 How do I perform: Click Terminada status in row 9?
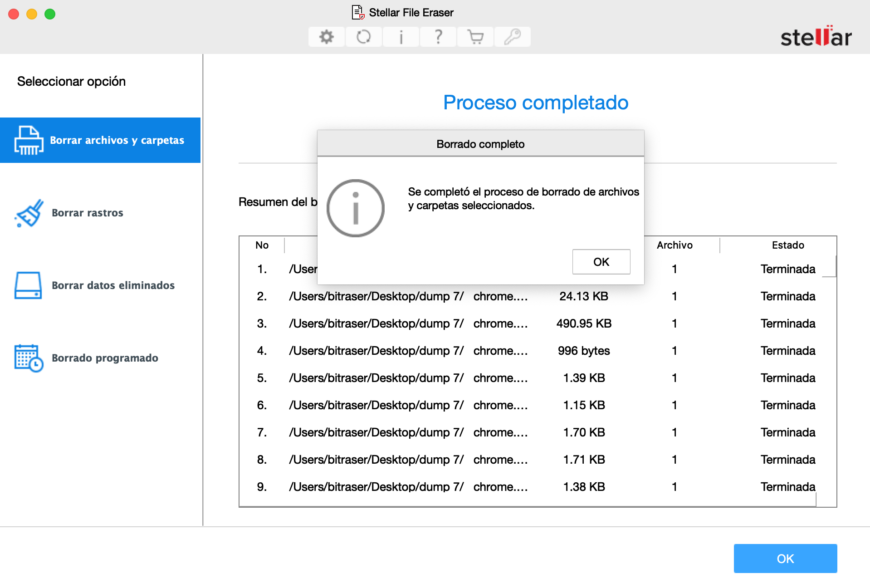click(x=788, y=487)
